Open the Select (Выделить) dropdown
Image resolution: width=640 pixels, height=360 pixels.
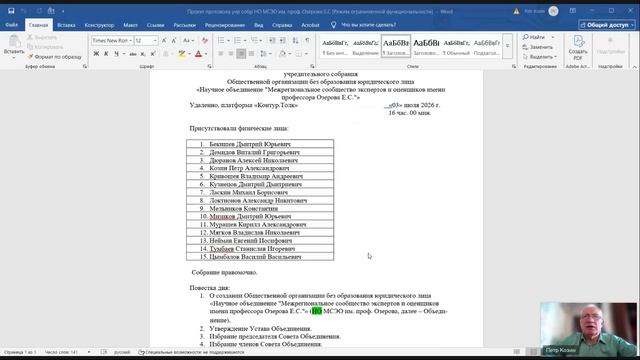540,57
